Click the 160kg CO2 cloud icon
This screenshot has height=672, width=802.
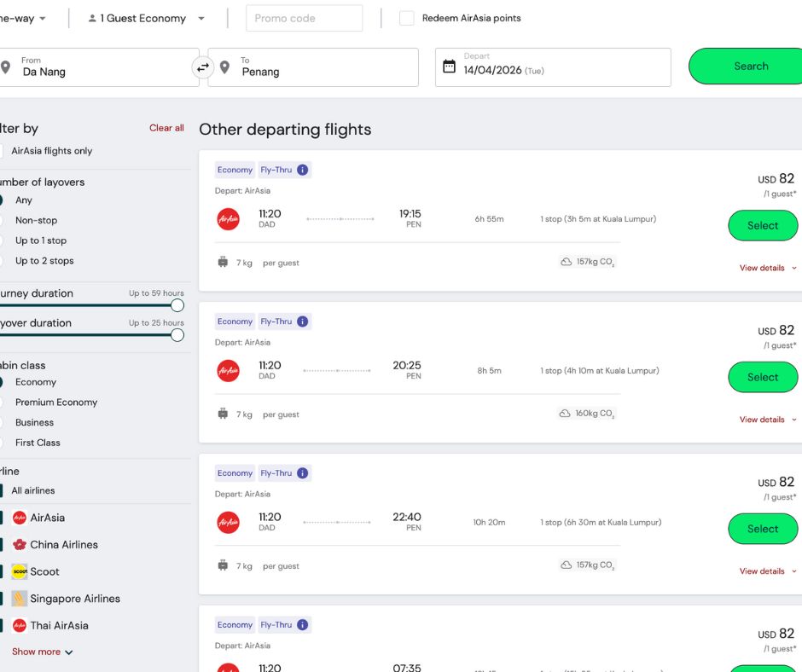tap(565, 414)
